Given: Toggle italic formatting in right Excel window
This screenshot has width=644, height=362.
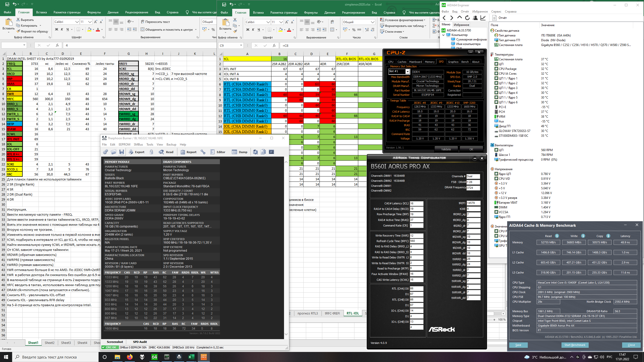Looking at the screenshot, I should (253, 30).
